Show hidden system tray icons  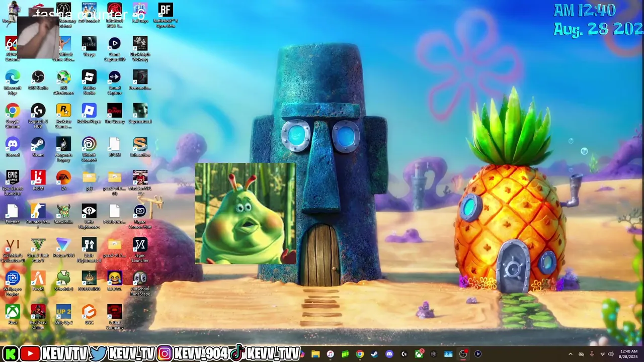(x=570, y=354)
